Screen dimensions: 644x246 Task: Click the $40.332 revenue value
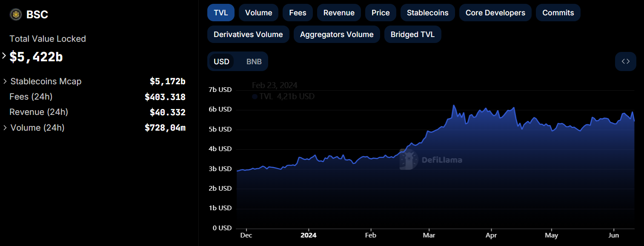[x=168, y=112]
